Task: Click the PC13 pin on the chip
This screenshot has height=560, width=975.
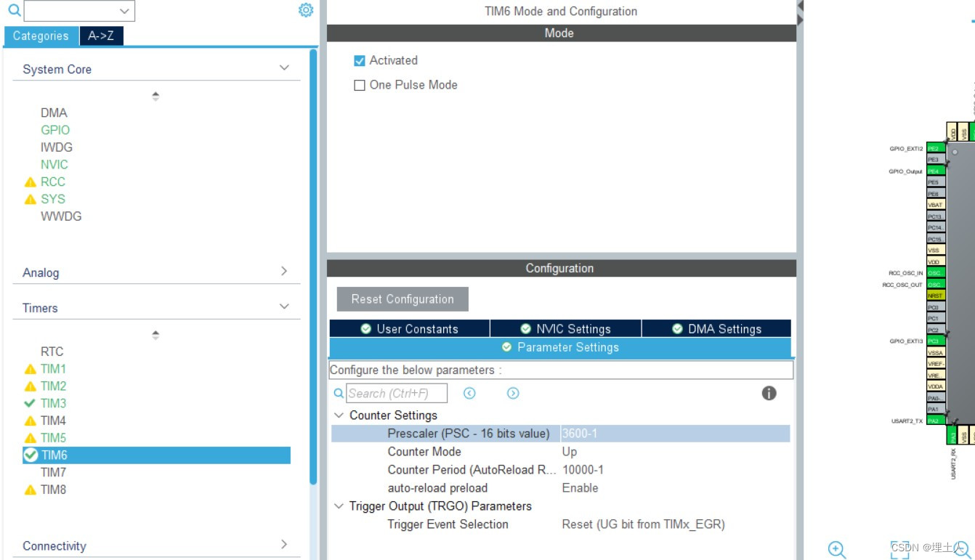Action: pyautogui.click(x=935, y=216)
